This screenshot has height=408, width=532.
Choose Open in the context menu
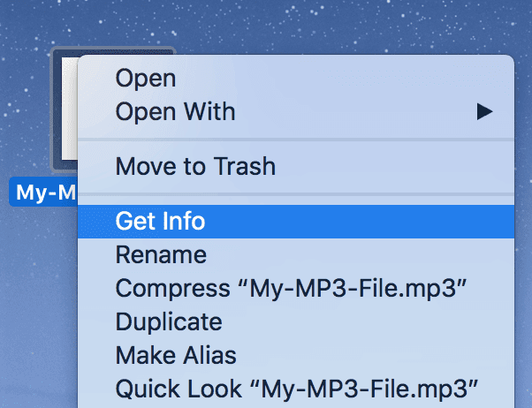296,79
